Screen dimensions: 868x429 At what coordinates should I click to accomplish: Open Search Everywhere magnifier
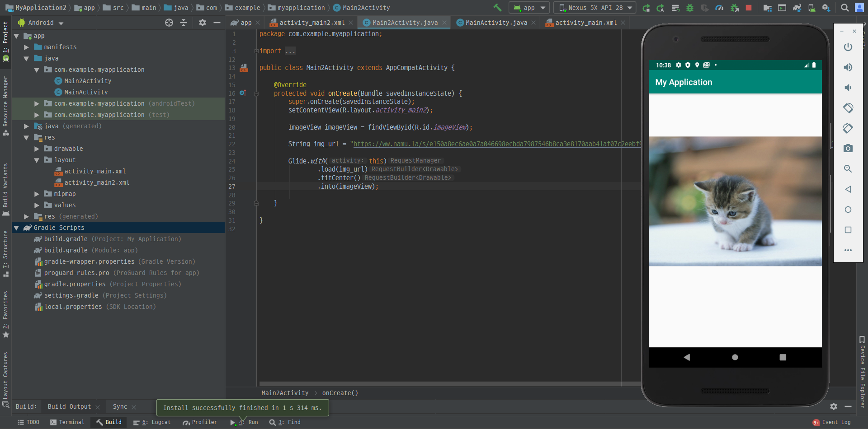(844, 8)
